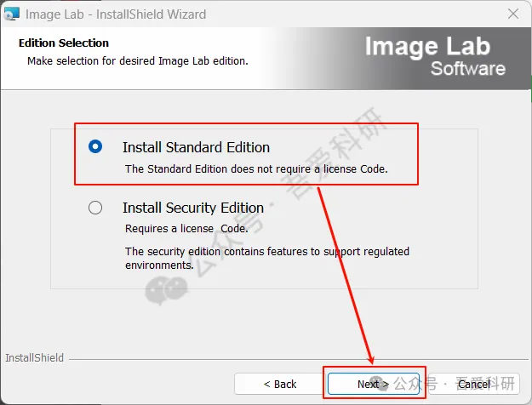This screenshot has height=405, width=532.
Task: Click the Standard Edition license description text
Action: [256, 168]
